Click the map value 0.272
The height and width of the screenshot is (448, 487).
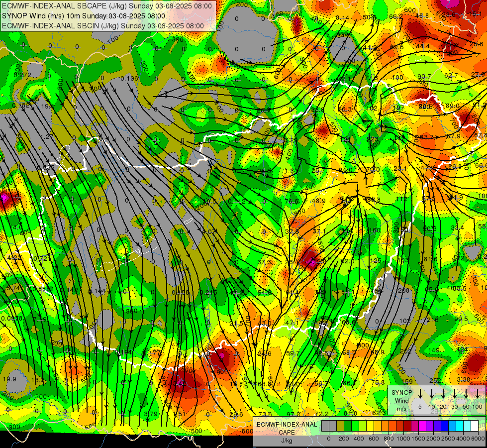pyautogui.click(x=23, y=75)
